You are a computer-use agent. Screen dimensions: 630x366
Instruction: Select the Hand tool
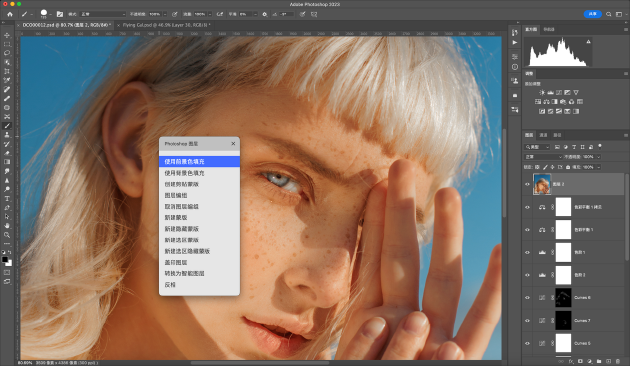coord(7,226)
